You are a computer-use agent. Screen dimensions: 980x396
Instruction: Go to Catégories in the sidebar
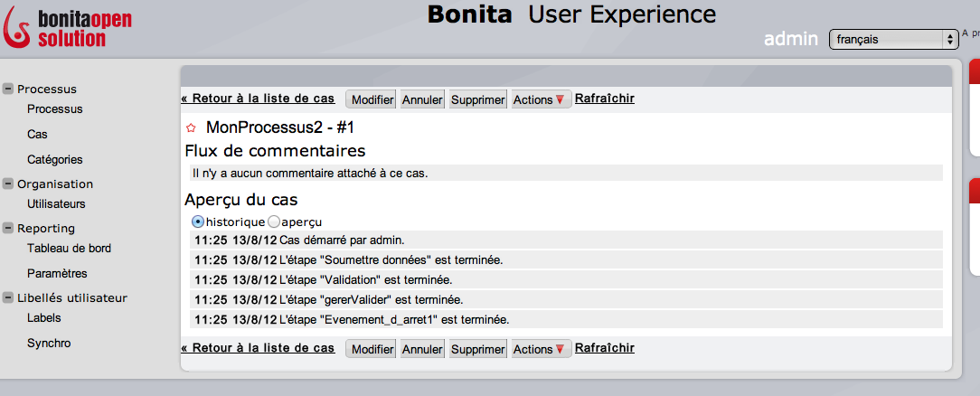click(54, 159)
